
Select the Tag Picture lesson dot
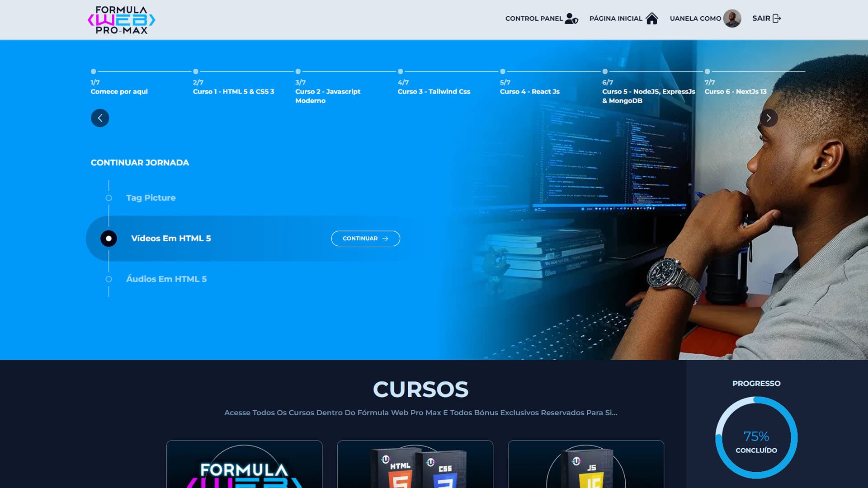pyautogui.click(x=108, y=198)
